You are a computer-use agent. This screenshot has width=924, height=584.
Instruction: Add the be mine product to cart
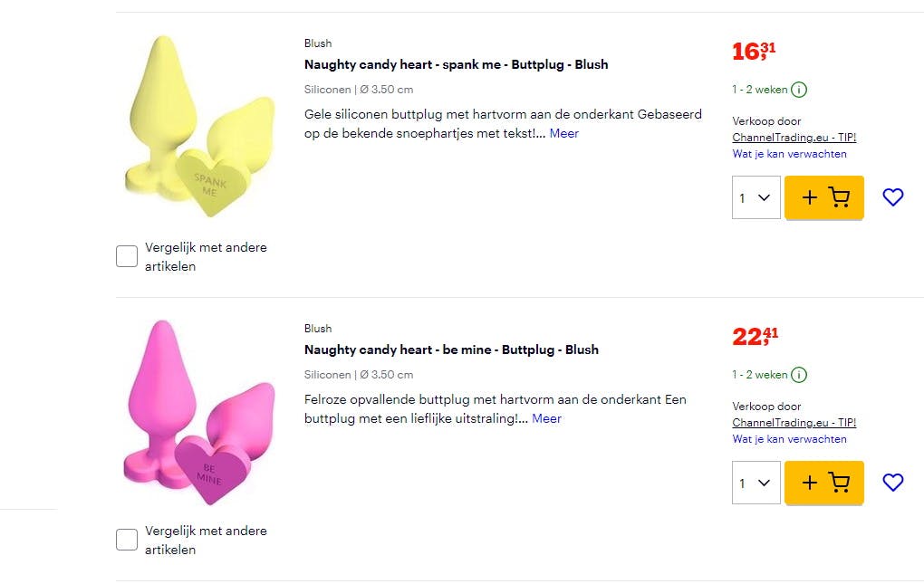(823, 483)
